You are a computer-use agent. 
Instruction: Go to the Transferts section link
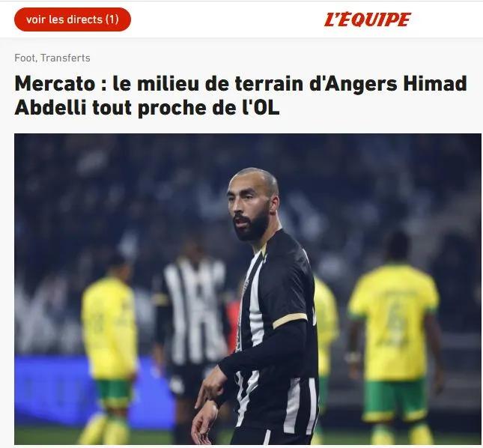coord(65,58)
